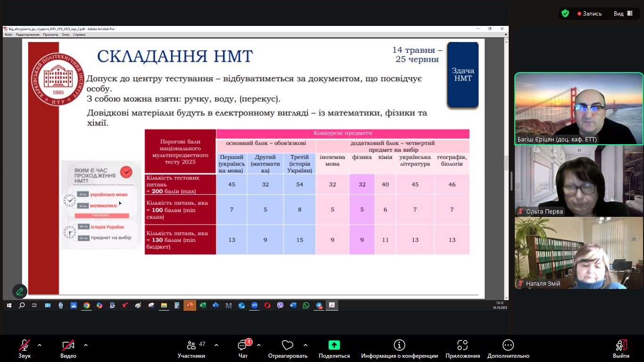Viewport: 644px width, 362px height.
Task: Click the value 54 in the table
Action: point(299,184)
